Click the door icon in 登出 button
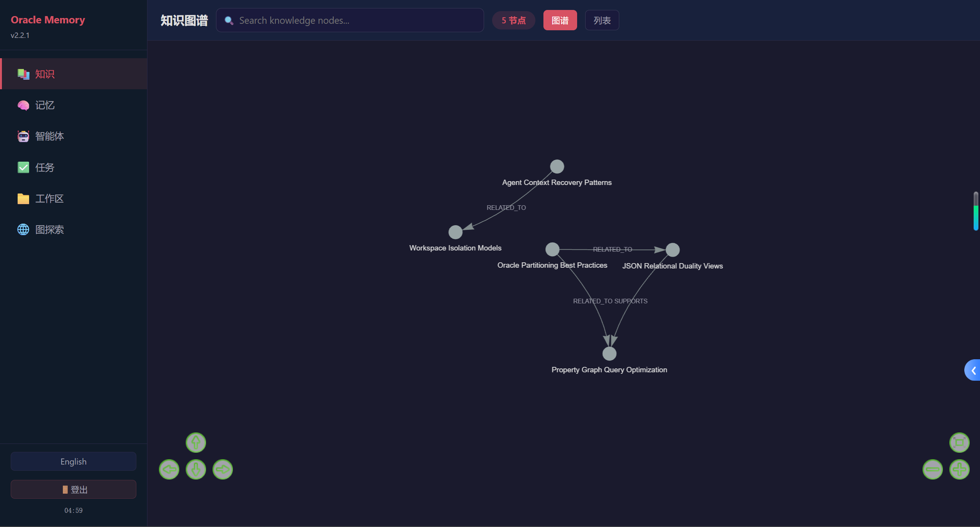This screenshot has height=527, width=980. (x=65, y=489)
